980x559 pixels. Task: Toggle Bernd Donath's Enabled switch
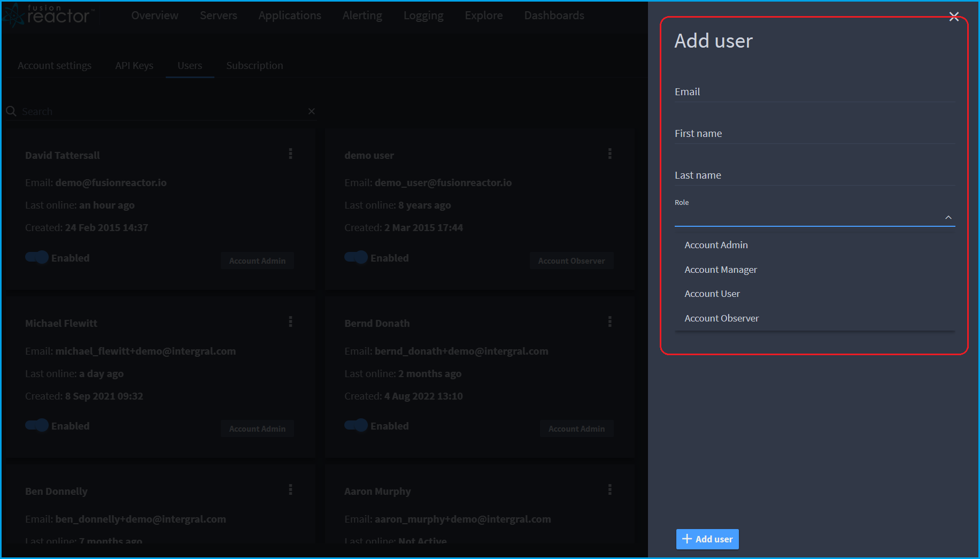356,425
